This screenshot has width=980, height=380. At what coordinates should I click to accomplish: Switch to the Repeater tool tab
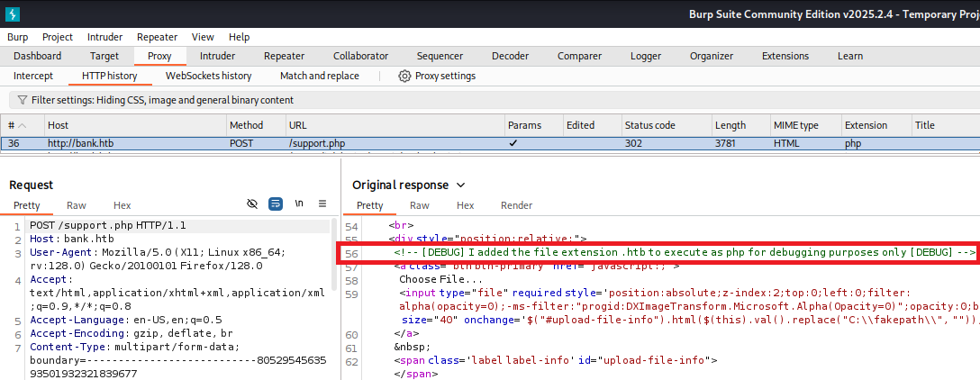284,56
